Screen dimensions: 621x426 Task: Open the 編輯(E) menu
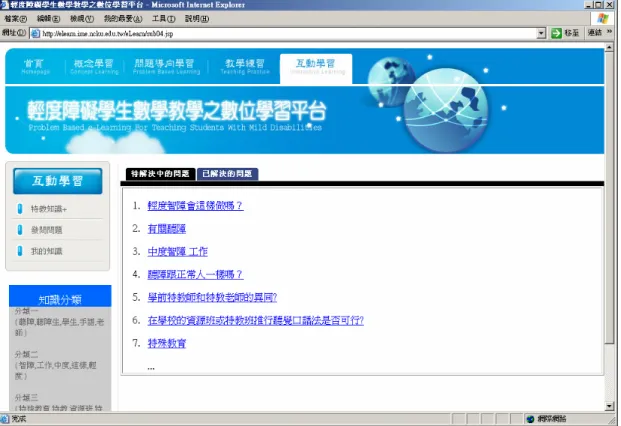point(48,19)
